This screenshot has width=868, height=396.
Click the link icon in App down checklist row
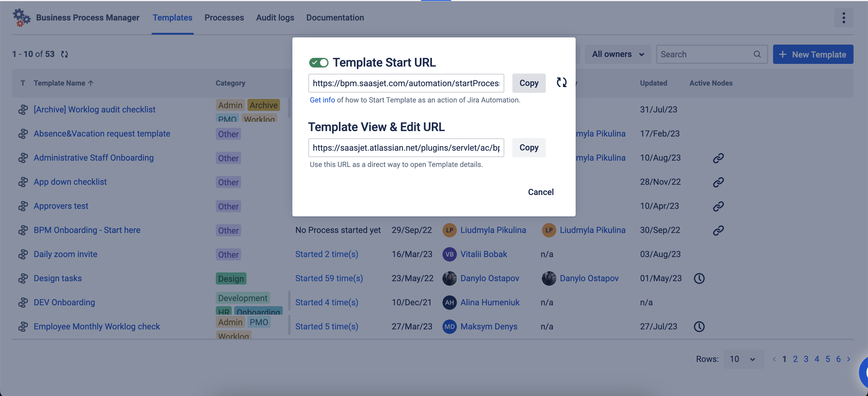tap(718, 182)
